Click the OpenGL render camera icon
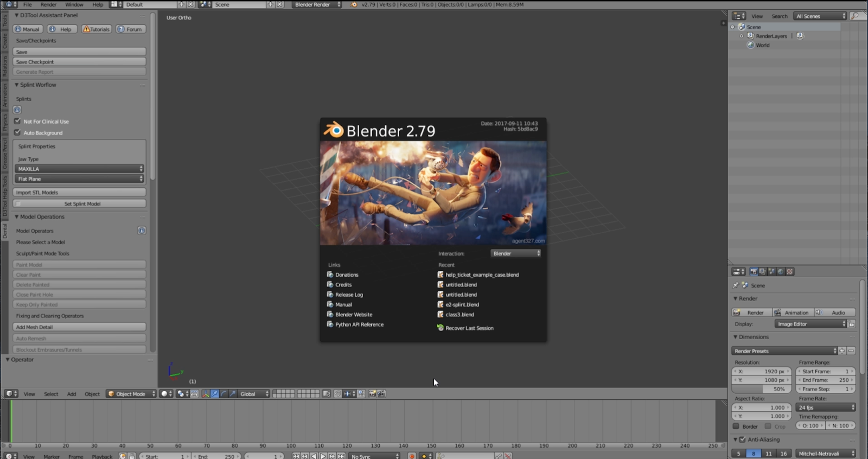The width and height of the screenshot is (868, 459). [x=372, y=394]
